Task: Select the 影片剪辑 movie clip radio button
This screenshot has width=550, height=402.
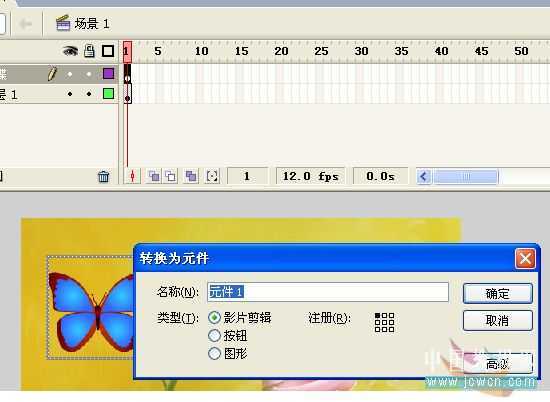Action: coord(214,318)
